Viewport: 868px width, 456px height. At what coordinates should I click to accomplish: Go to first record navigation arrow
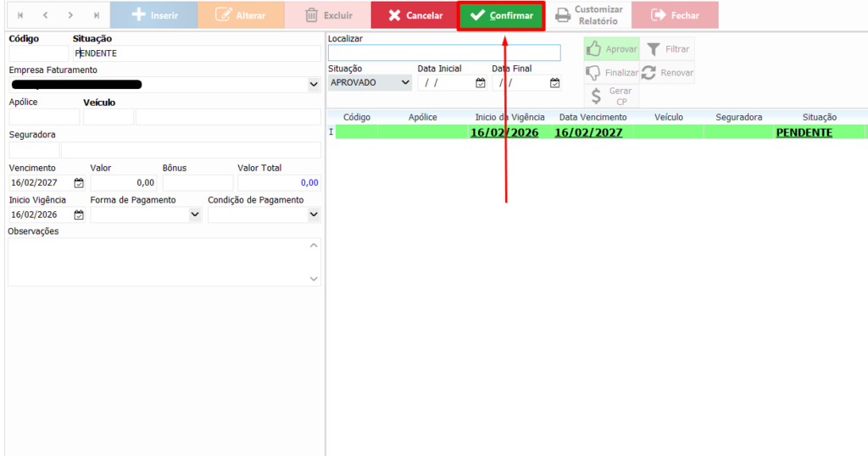[20, 15]
